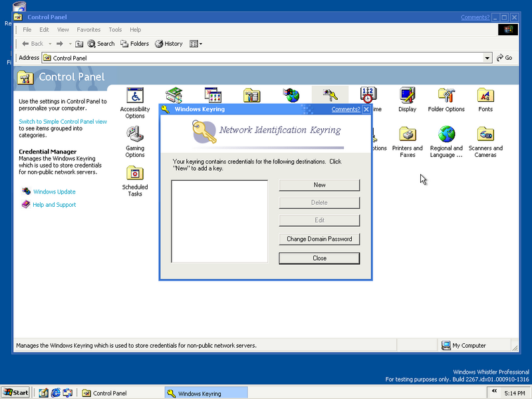This screenshot has width=532, height=399.
Task: Open the globe with Windows flag icon
Action: click(x=291, y=95)
